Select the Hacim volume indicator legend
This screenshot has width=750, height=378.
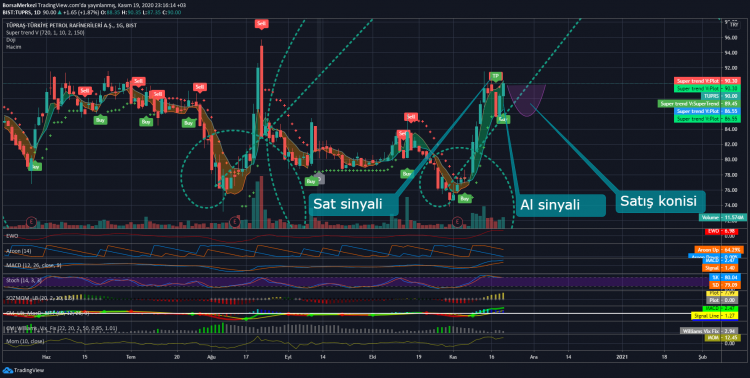click(x=13, y=47)
